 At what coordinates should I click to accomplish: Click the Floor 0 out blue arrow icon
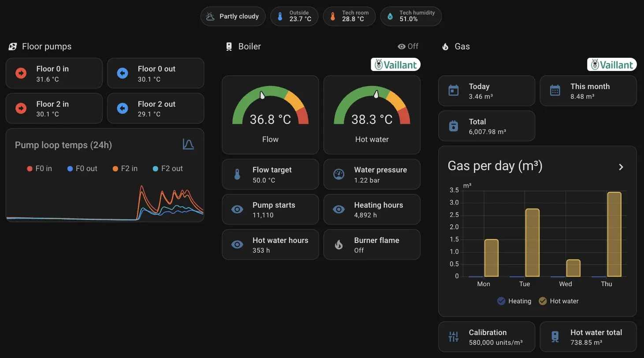pos(123,73)
